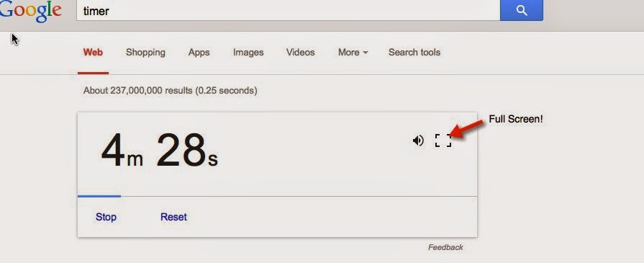644x263 pixels.
Task: Reset the timer
Action: click(173, 217)
